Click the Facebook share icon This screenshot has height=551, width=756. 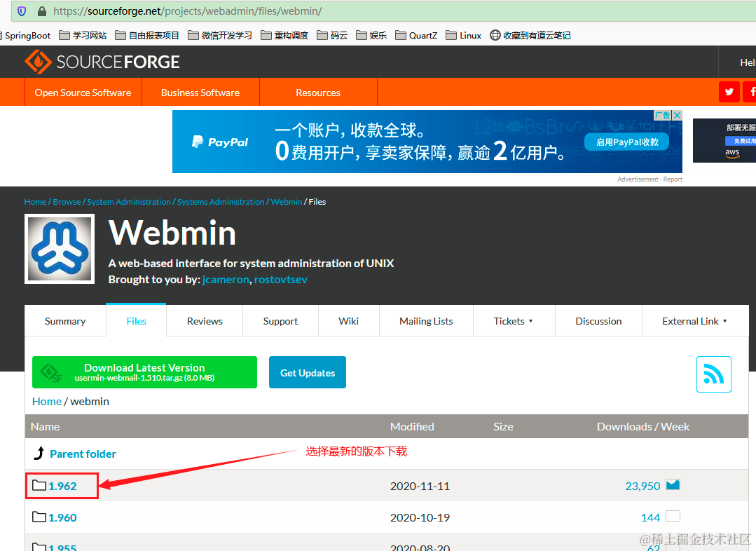(750, 92)
